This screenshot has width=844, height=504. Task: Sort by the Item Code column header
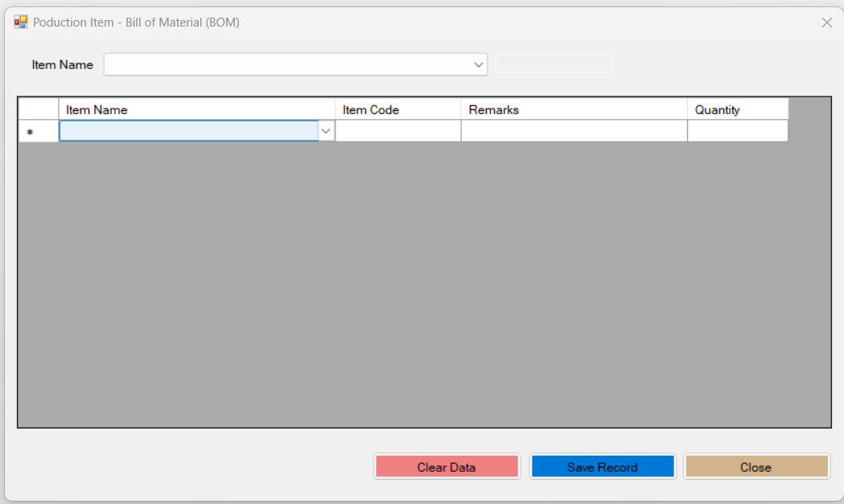[397, 110]
